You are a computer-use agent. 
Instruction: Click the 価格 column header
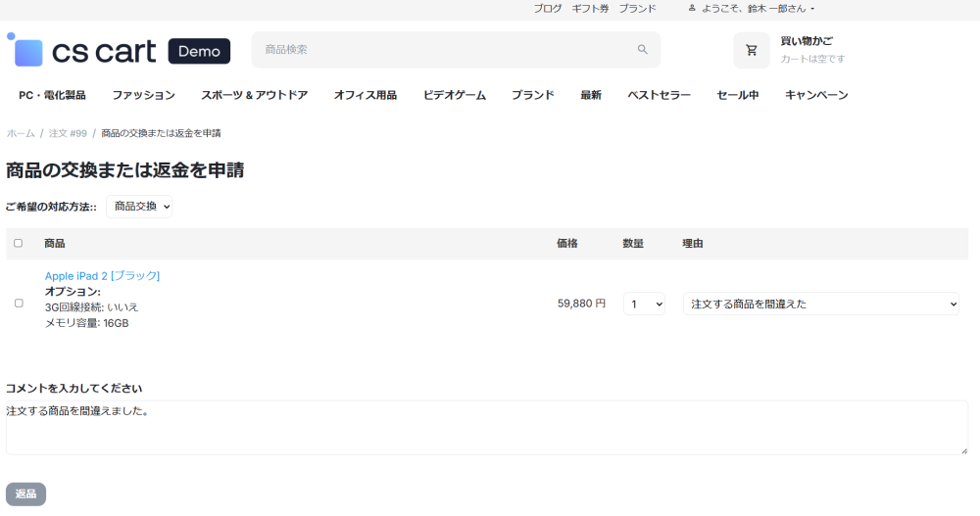click(x=566, y=244)
